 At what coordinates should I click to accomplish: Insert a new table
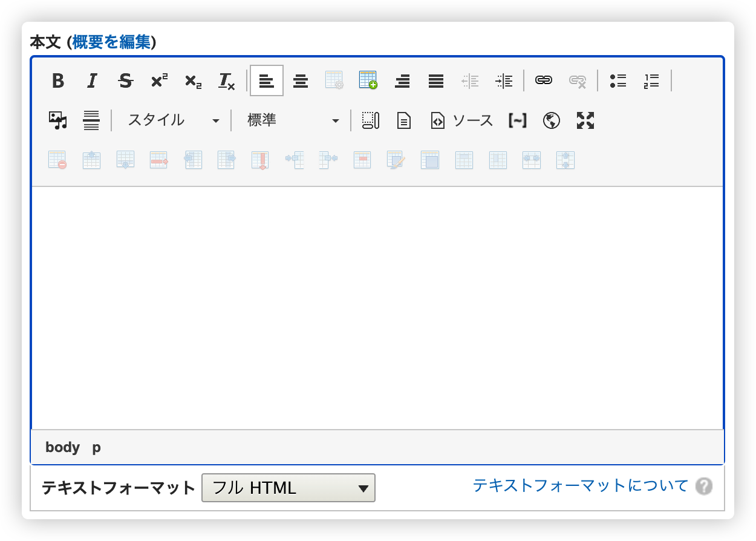pos(368,80)
